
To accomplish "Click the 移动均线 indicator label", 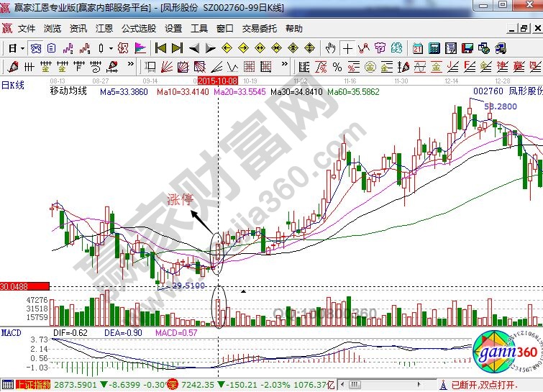I will [68, 91].
